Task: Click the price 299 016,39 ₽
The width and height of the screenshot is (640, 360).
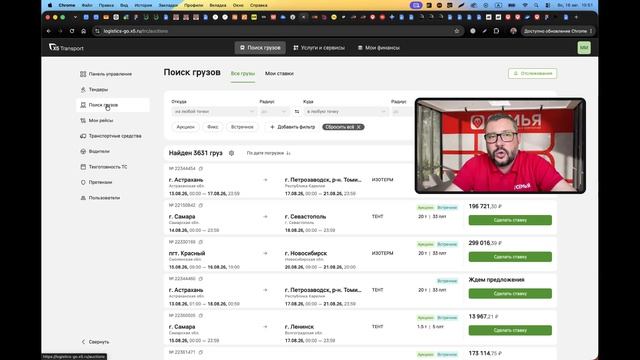Action: (485, 243)
